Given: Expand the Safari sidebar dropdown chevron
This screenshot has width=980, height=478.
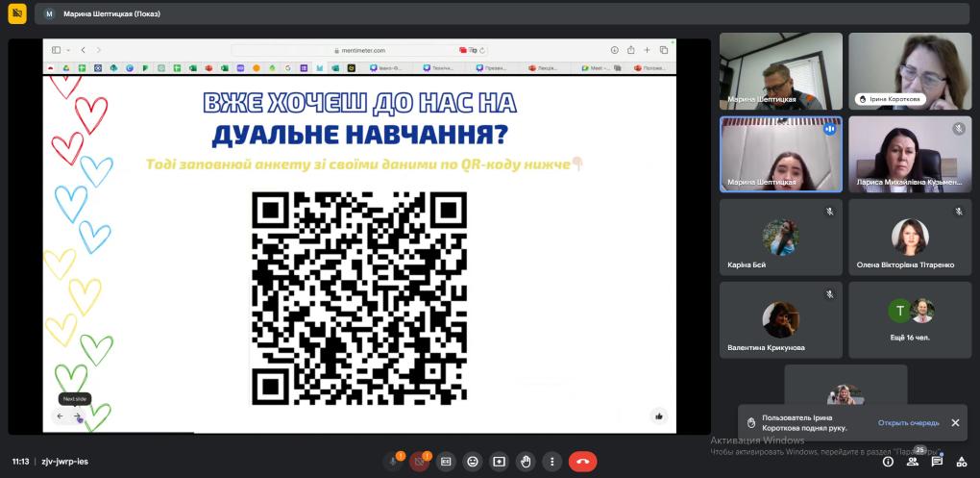Looking at the screenshot, I should click(x=68, y=50).
